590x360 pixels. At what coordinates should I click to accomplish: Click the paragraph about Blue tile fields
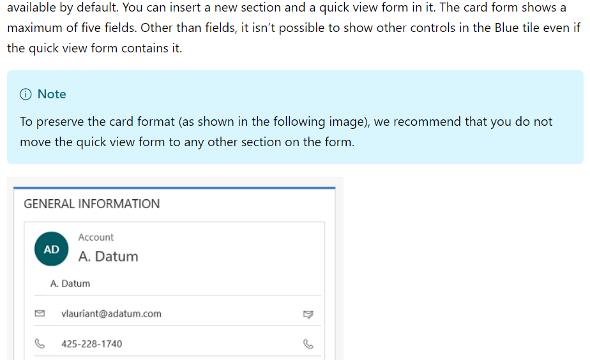[294, 28]
